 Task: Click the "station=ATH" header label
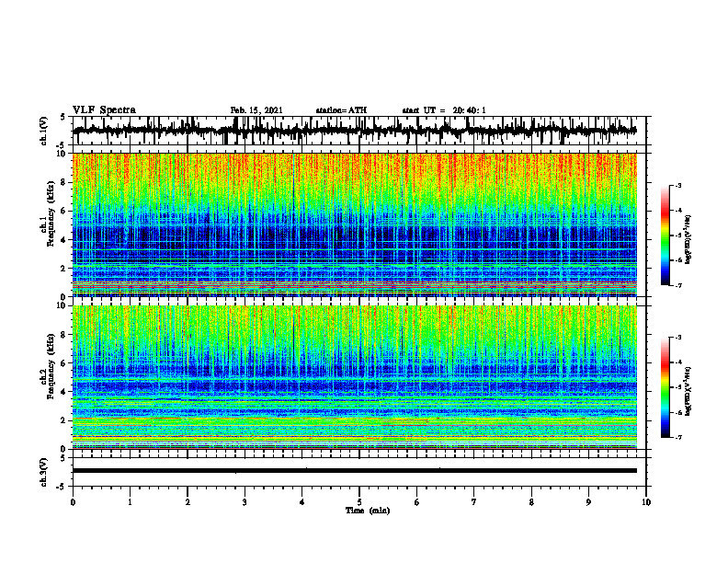[341, 110]
